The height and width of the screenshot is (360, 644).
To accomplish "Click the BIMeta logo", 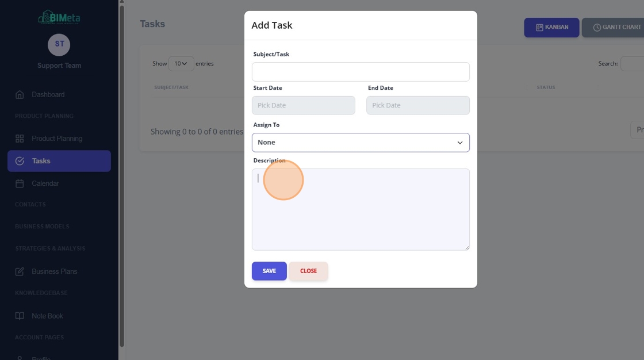I will pyautogui.click(x=59, y=17).
